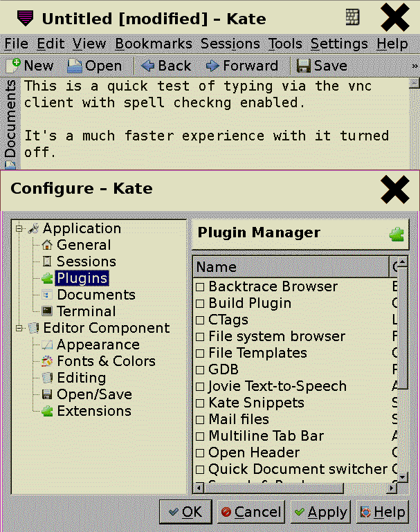The width and height of the screenshot is (420, 532).
Task: Toggle the on-screen keyboard icon in title bar
Action: pos(352,18)
